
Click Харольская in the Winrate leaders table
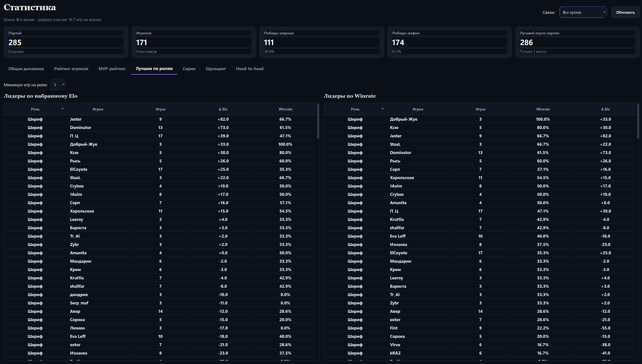coord(402,178)
